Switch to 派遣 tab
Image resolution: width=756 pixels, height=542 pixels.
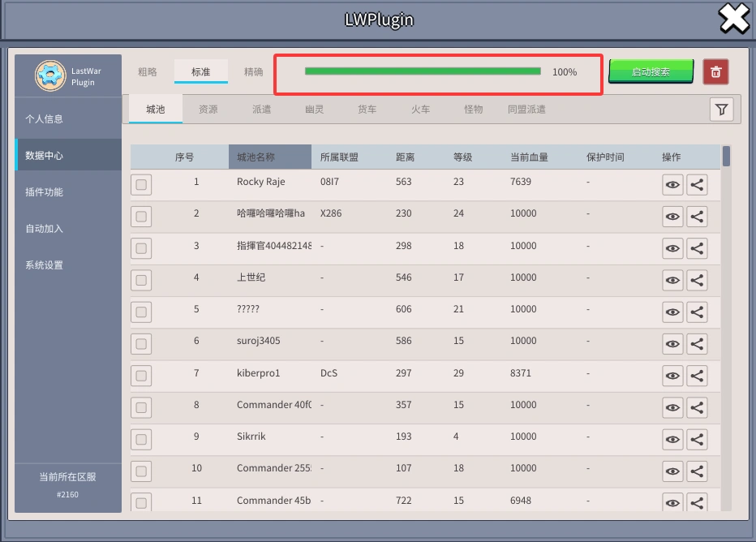[261, 110]
